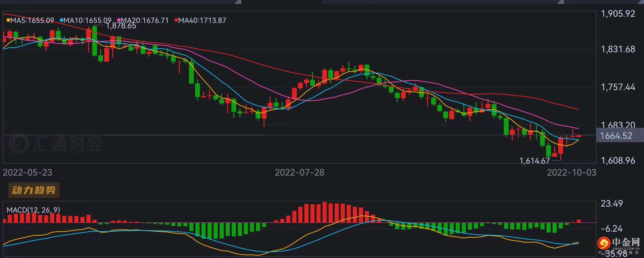Click the 1,757.44 price axis label

[618, 87]
